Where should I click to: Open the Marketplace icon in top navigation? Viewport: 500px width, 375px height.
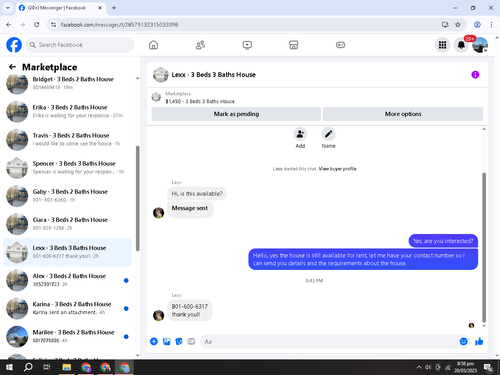point(294,45)
